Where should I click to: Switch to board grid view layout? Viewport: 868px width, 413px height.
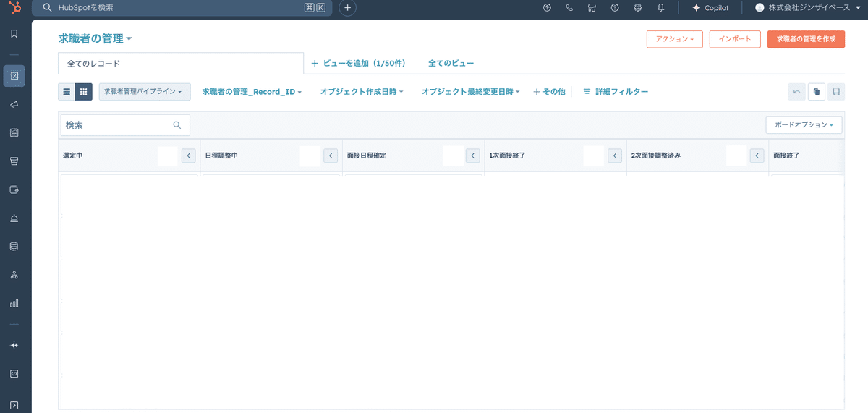[84, 92]
